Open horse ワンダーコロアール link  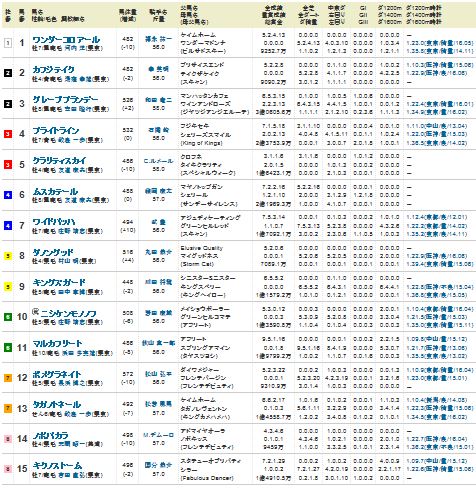66,40
